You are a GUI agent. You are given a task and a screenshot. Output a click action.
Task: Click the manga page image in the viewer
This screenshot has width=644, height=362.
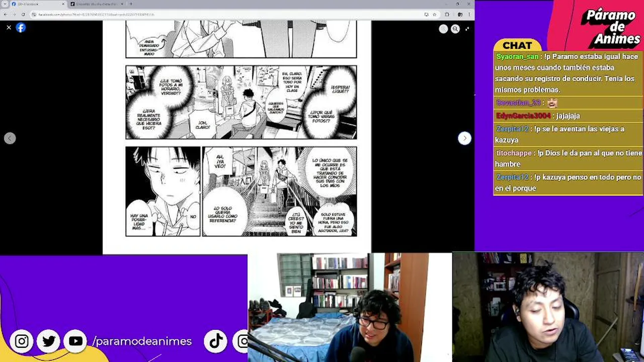click(x=237, y=137)
